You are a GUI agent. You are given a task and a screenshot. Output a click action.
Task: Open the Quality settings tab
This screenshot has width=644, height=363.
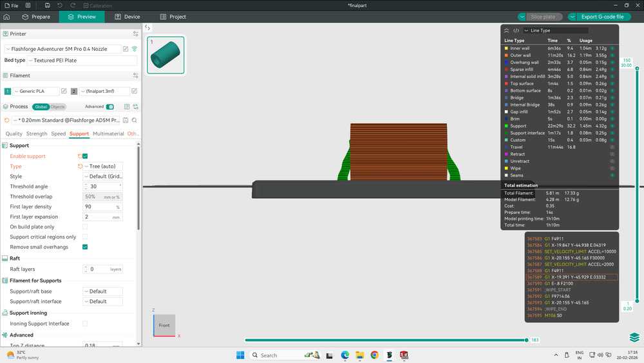click(14, 133)
